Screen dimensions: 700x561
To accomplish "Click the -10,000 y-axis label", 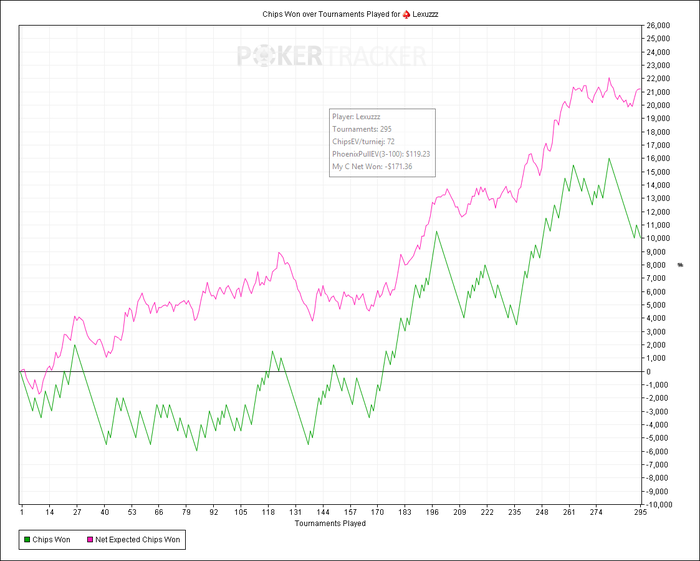I will [659, 505].
